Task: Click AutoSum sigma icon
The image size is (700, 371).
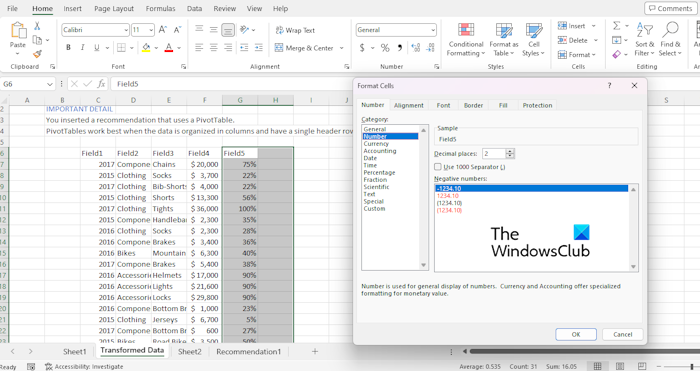Action: tap(617, 26)
